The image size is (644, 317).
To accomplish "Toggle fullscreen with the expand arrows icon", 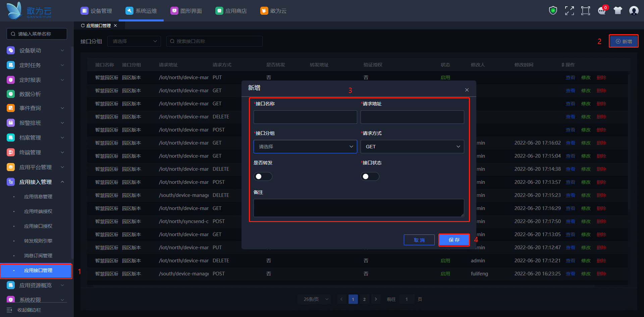I will click(x=569, y=11).
